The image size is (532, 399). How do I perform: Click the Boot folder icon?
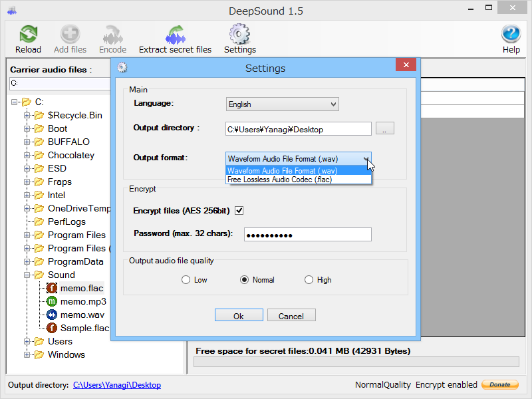(39, 128)
